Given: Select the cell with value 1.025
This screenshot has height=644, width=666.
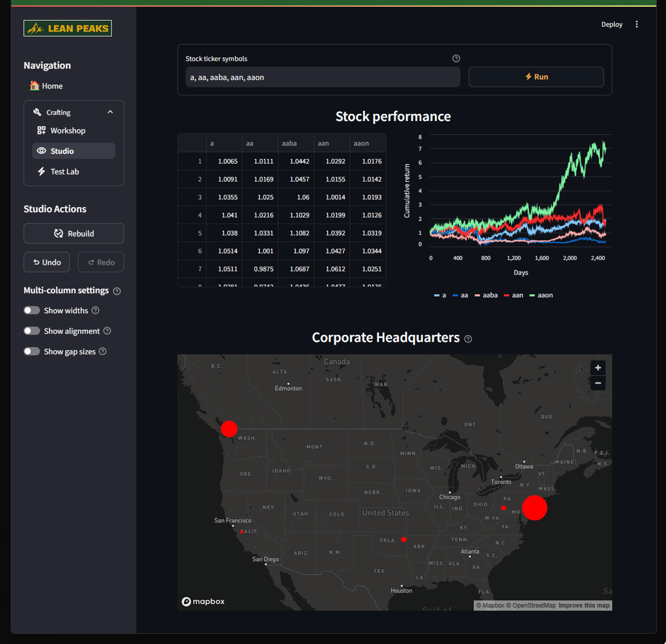Looking at the screenshot, I should [260, 197].
